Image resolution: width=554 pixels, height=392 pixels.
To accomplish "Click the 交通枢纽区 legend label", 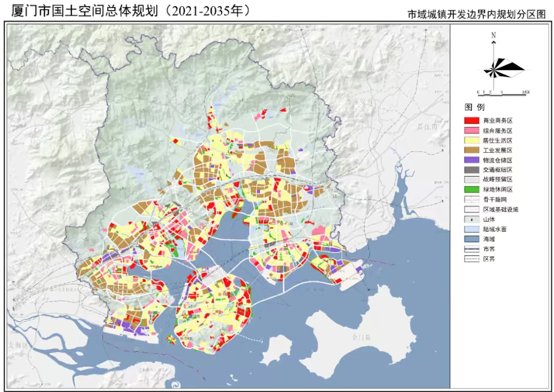I will pyautogui.click(x=498, y=170).
